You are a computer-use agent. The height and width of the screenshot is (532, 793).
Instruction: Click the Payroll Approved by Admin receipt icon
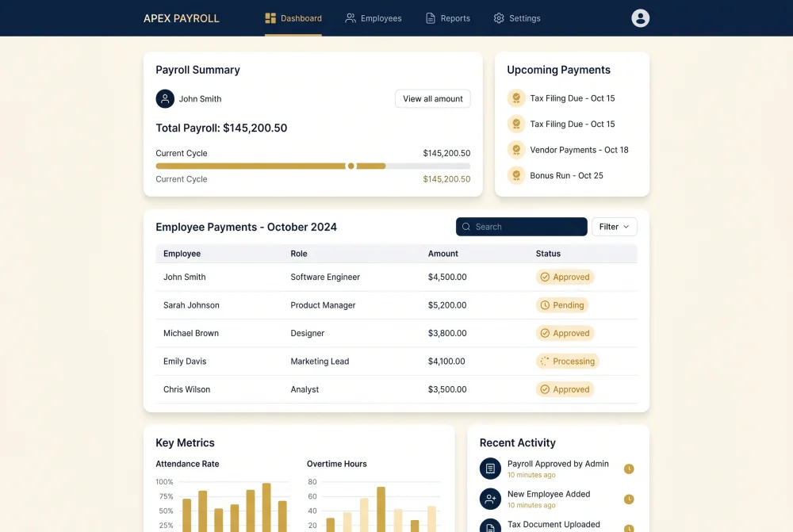[490, 469]
